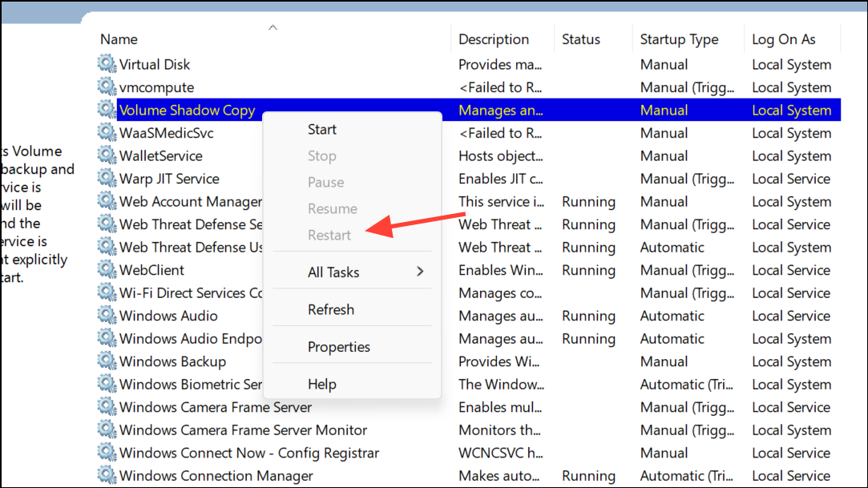Sort by the Description column header
This screenshot has height=488, width=868.
493,39
